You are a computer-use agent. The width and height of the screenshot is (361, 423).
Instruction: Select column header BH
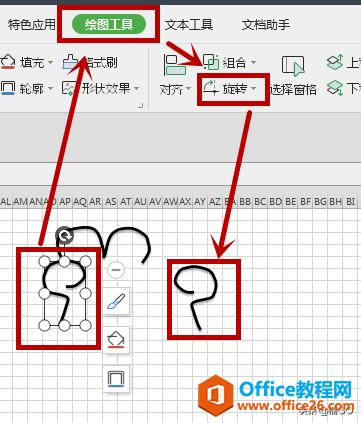pyautogui.click(x=335, y=202)
